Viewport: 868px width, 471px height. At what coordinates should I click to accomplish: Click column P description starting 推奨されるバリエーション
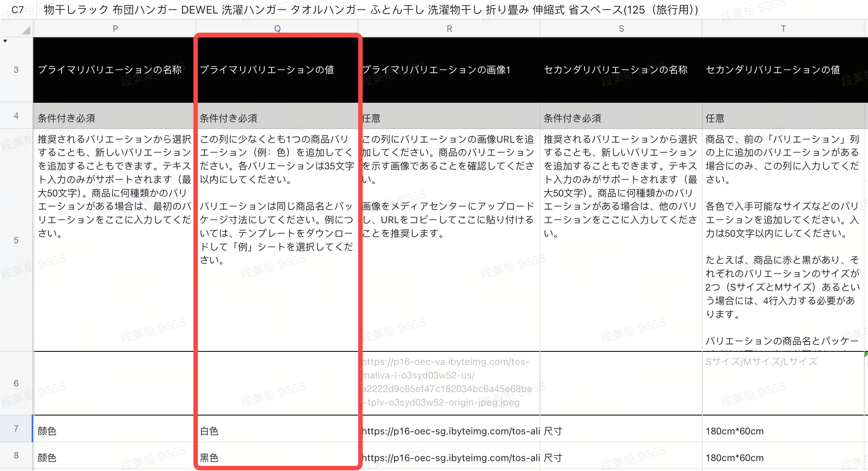click(x=115, y=240)
